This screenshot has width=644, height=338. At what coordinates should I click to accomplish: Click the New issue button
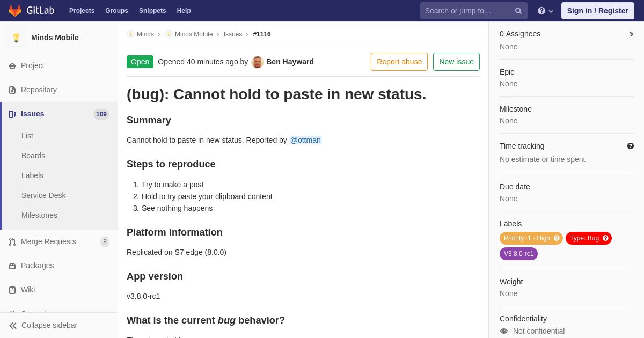(x=456, y=62)
